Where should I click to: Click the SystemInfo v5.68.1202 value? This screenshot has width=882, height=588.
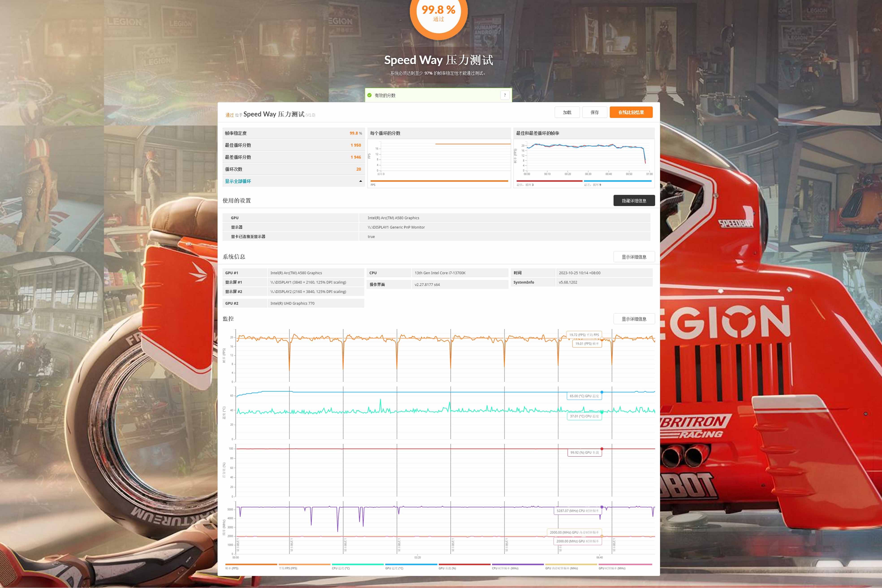tap(568, 282)
